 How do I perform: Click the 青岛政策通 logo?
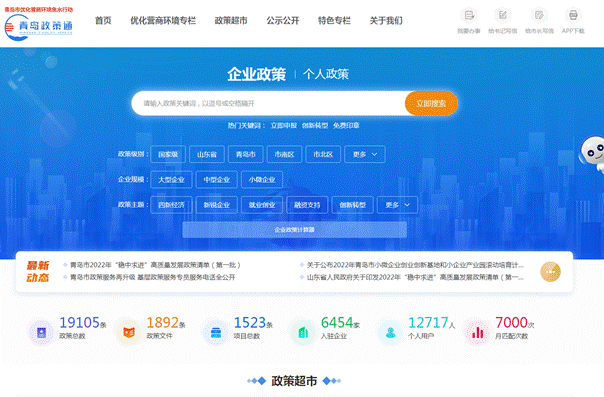pos(39,24)
